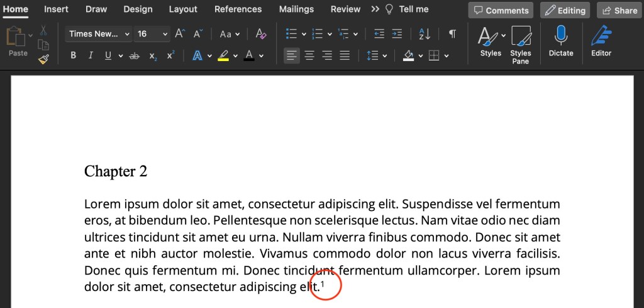Open the line spacing dropdown
The height and width of the screenshot is (308, 644).
pos(376,55)
